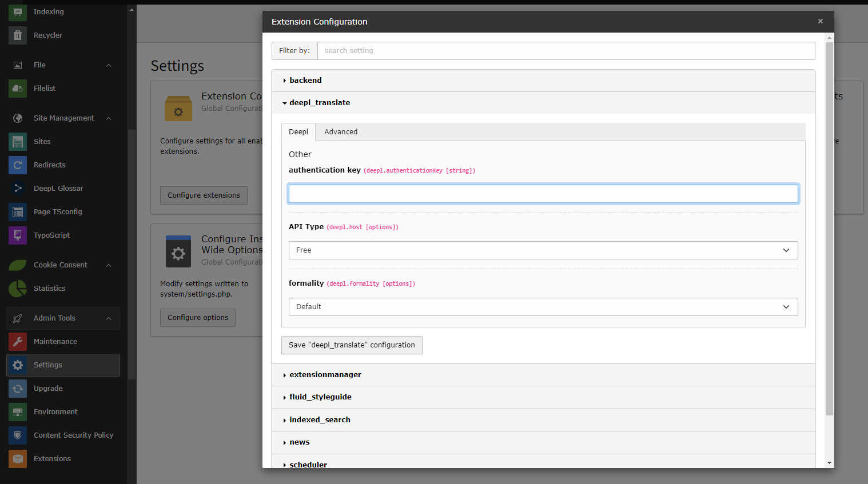Switch to the Deepl tab
The height and width of the screenshot is (484, 868).
coord(298,132)
